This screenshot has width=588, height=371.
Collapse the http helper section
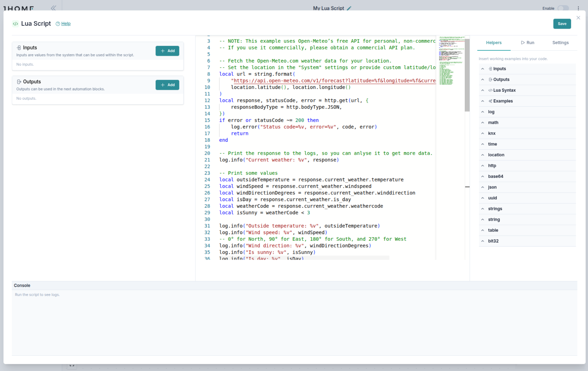point(483,166)
